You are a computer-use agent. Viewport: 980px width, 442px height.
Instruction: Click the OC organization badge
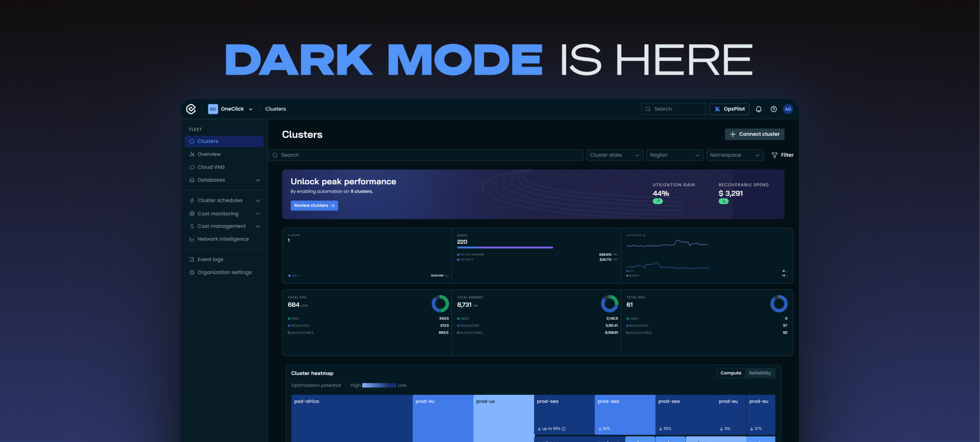click(x=213, y=109)
